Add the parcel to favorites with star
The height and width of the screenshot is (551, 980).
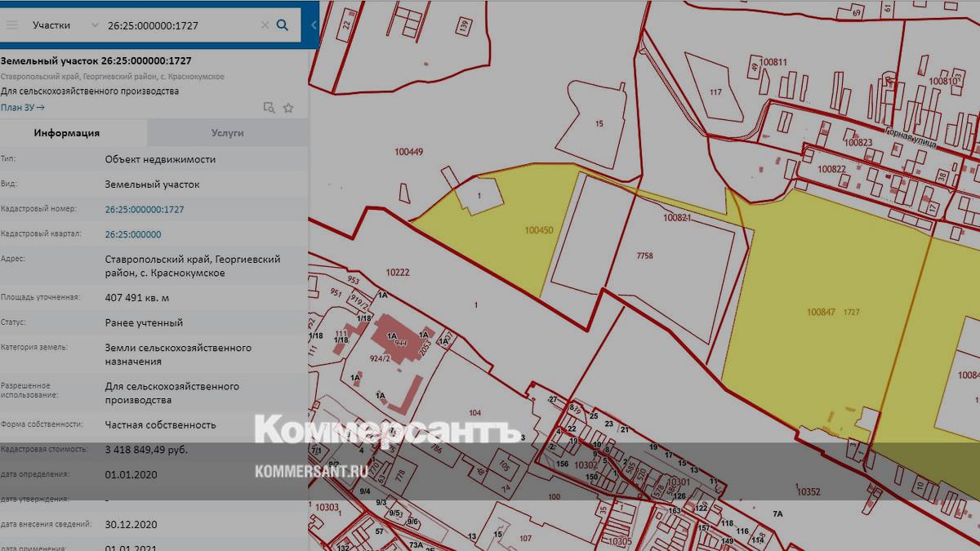288,108
